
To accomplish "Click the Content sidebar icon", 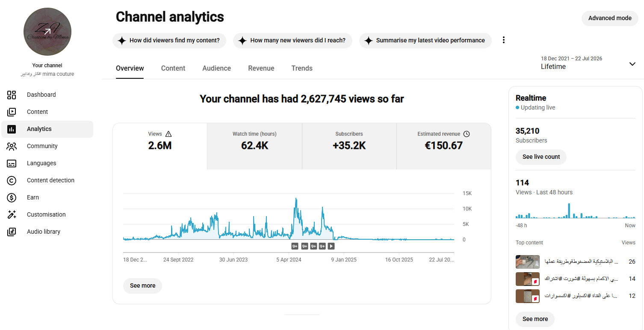I will point(12,112).
